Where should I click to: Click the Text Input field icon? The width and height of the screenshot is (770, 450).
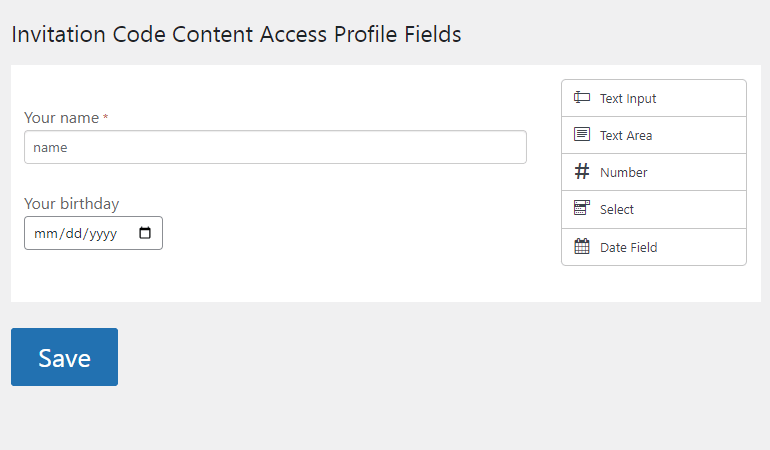pos(582,98)
